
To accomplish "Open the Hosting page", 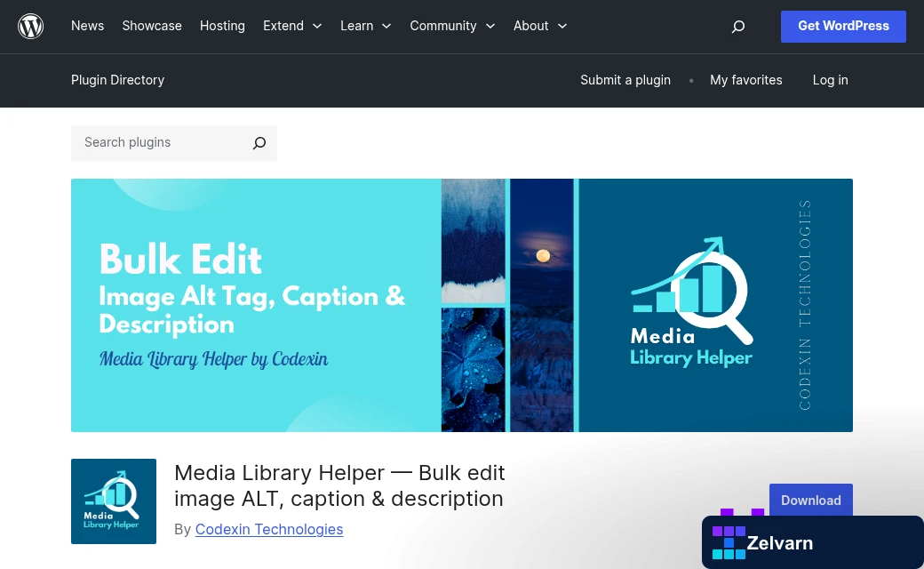I will tap(222, 26).
